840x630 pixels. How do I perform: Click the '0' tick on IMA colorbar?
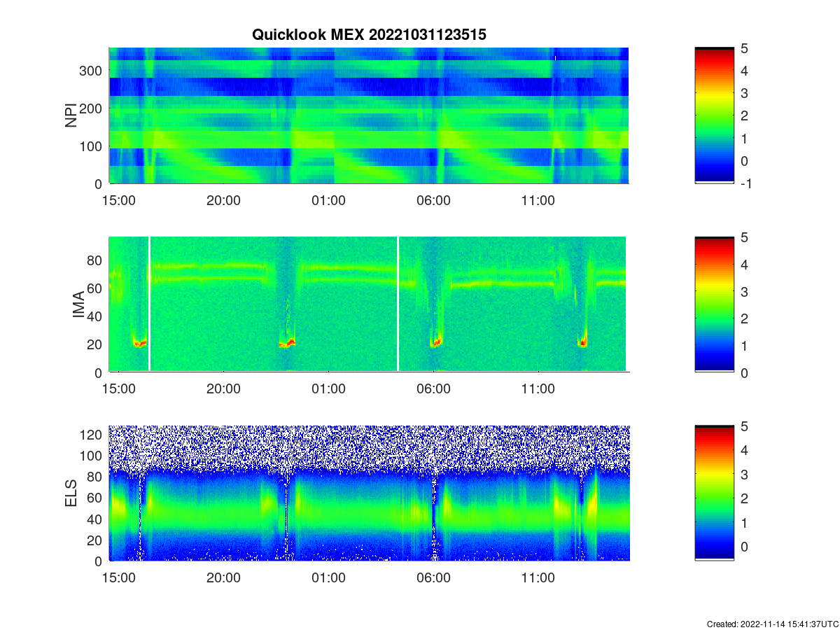tap(745, 372)
